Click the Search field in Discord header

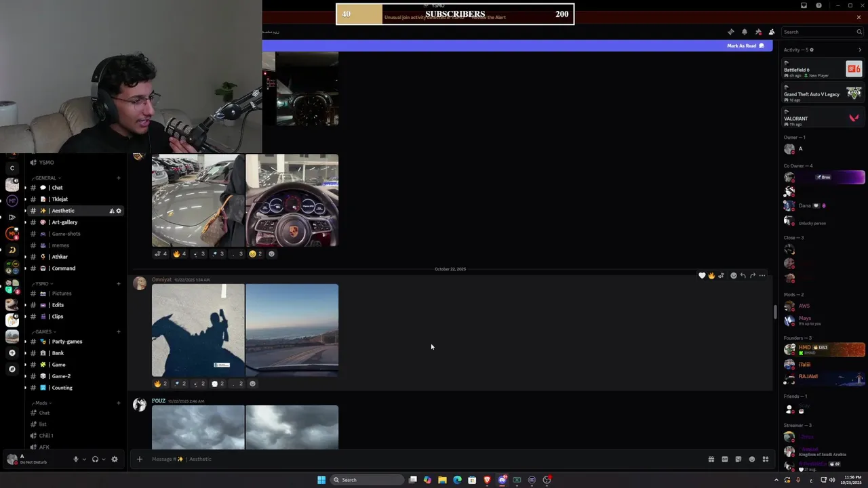(821, 32)
